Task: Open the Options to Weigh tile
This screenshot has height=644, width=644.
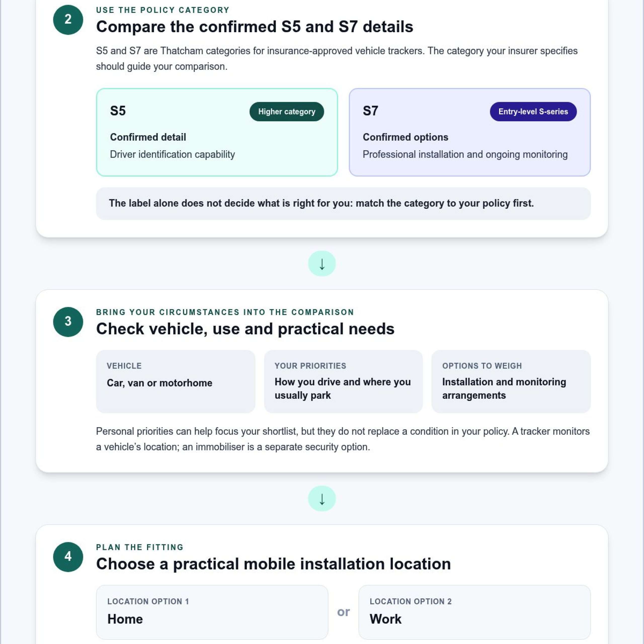Action: pyautogui.click(x=511, y=381)
